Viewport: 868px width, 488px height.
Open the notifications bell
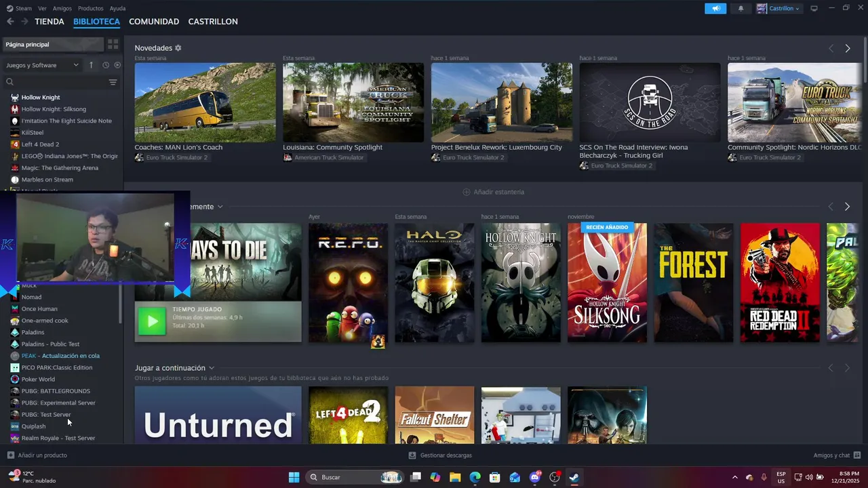pyautogui.click(x=741, y=8)
